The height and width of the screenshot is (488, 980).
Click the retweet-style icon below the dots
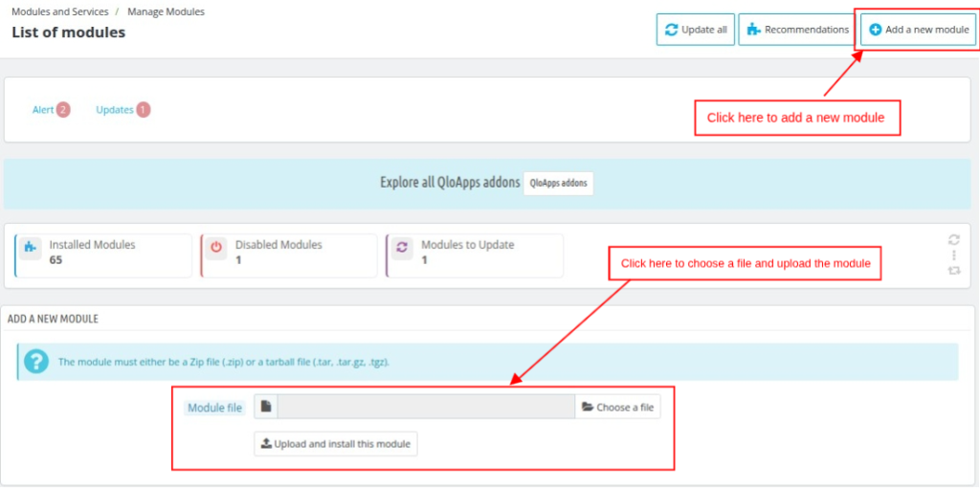[x=954, y=271]
